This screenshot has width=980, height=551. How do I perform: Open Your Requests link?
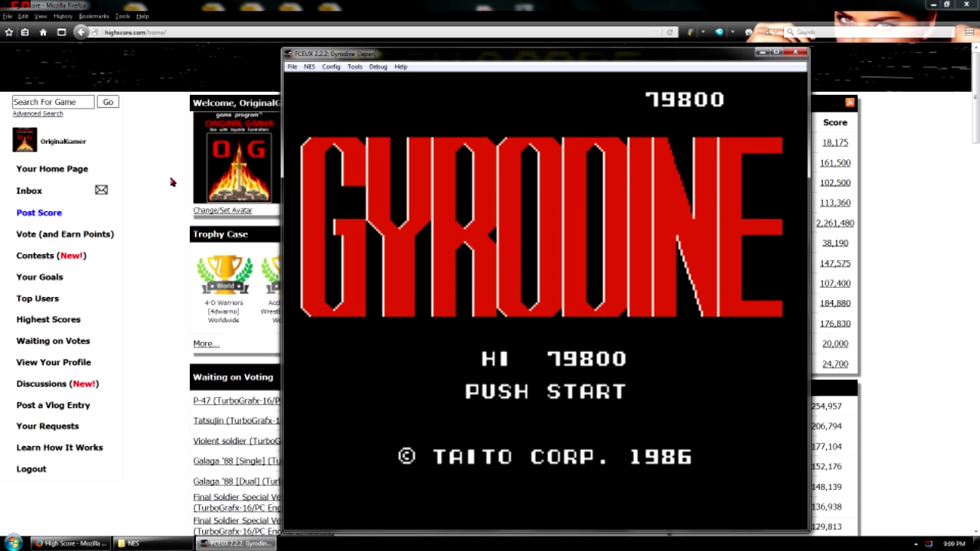click(x=47, y=426)
